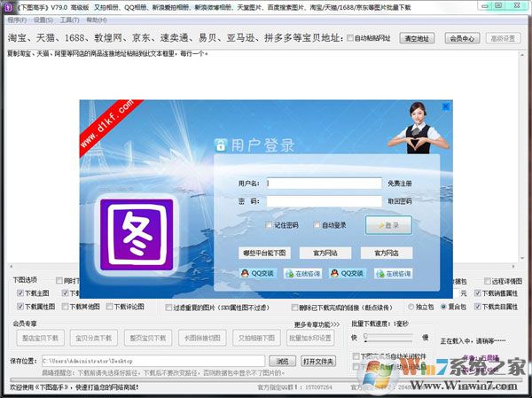Click the 保存位置 path field
The image size is (532, 398).
[153, 361]
